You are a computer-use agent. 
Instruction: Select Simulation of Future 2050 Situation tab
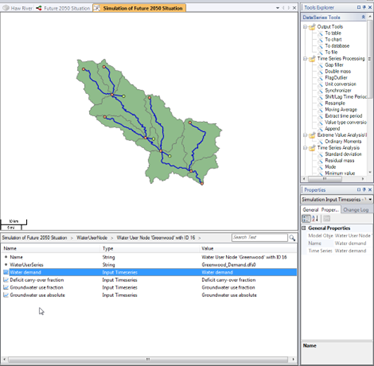[139, 8]
